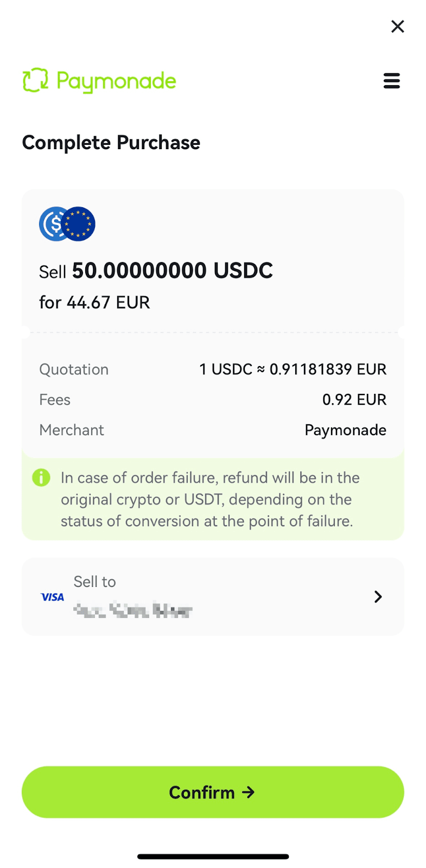Open the hamburger menu
Image resolution: width=426 pixels, height=868 pixels.
pos(391,81)
